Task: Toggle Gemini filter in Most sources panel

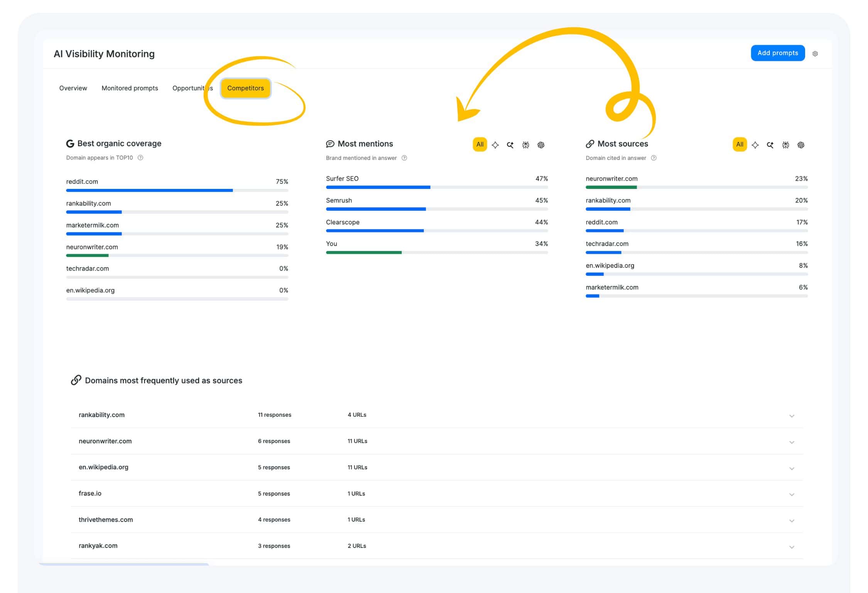Action: (755, 145)
